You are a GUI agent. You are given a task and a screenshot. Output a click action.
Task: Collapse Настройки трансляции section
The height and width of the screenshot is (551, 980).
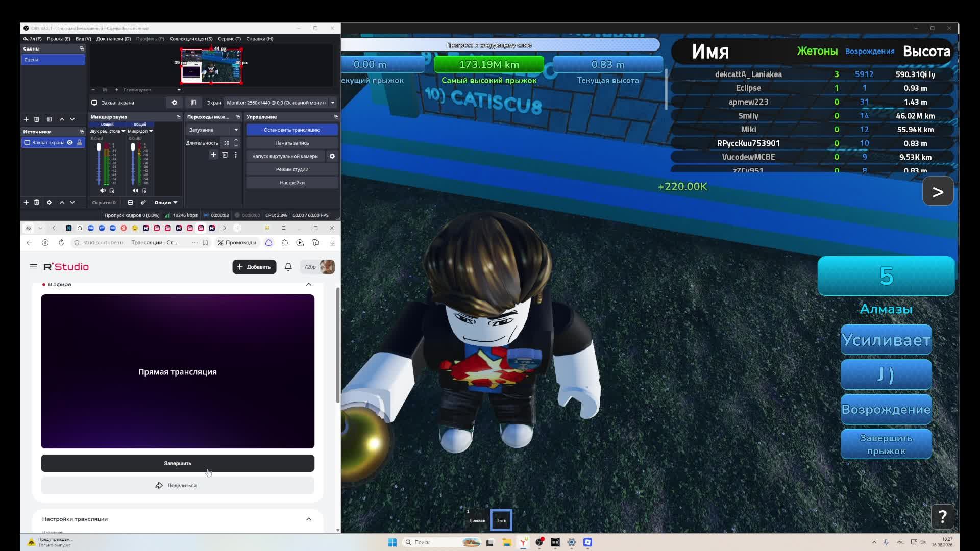tap(309, 519)
